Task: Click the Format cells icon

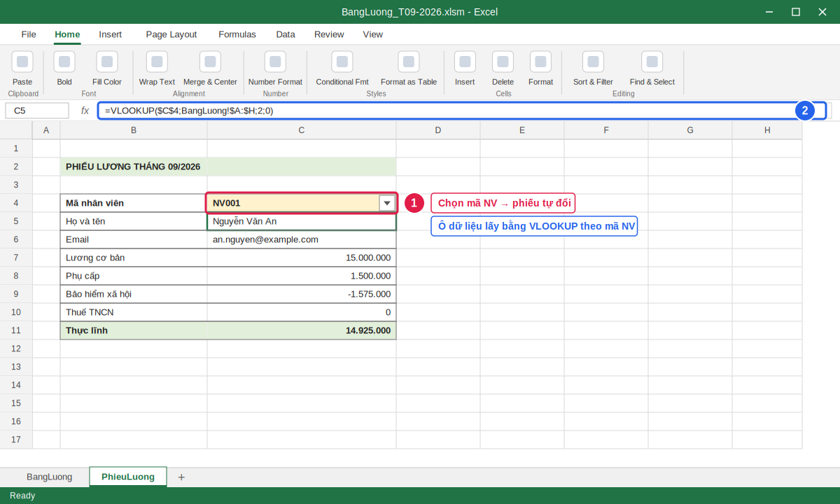Action: click(x=540, y=62)
